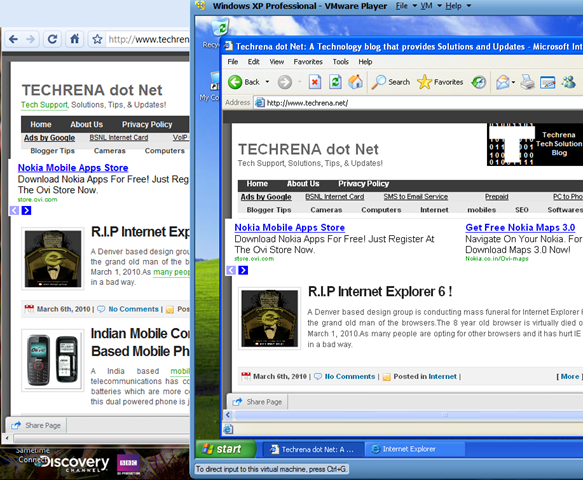
Task: Click IE Forward button
Action: (285, 82)
